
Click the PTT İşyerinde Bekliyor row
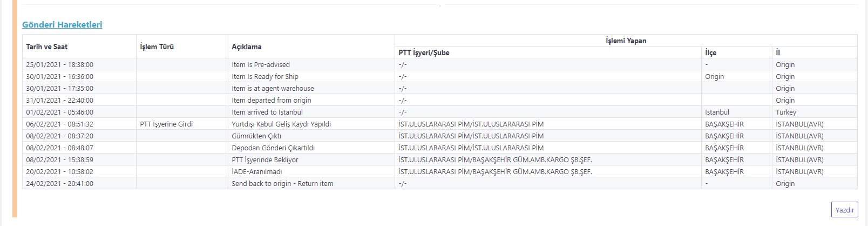pos(265,159)
